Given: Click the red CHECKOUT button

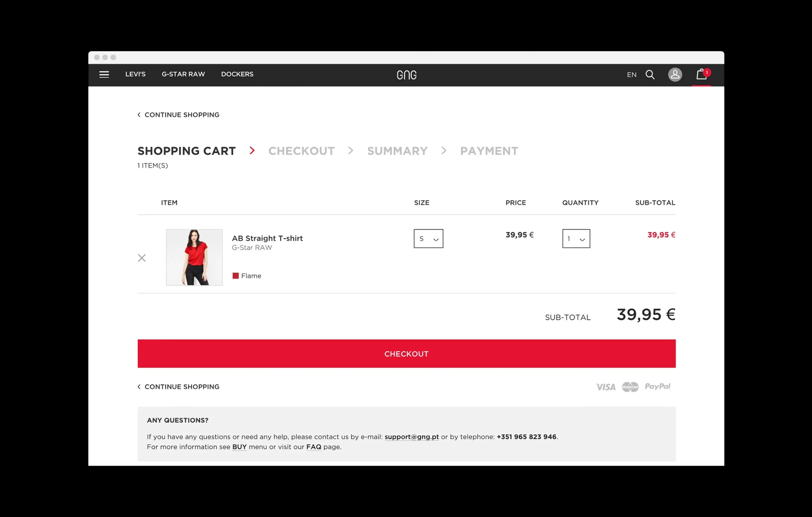Looking at the screenshot, I should tap(406, 353).
